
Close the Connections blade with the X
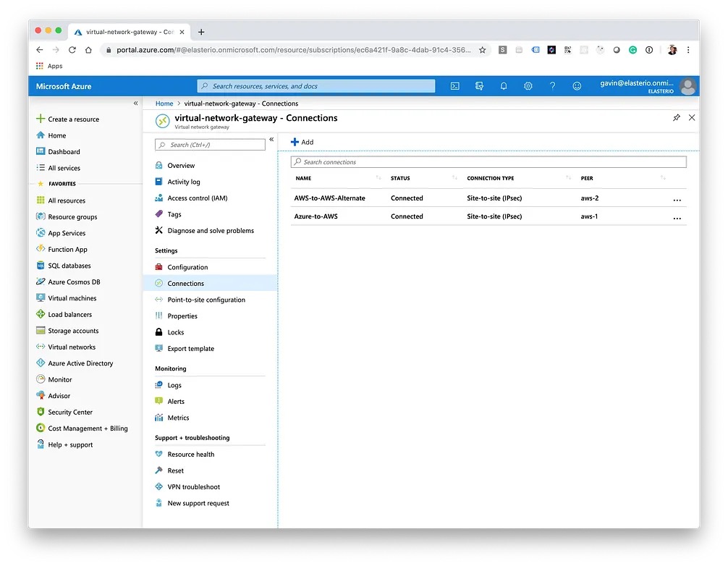click(692, 117)
